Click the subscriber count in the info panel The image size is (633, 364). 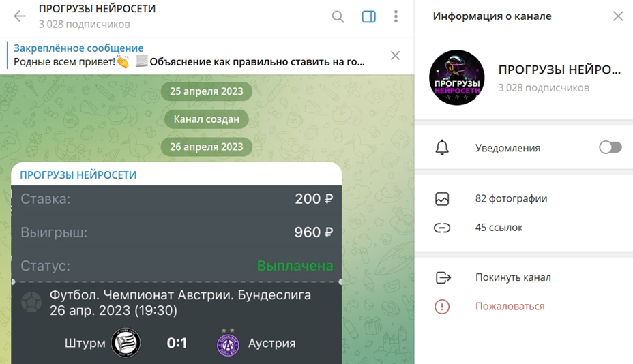pos(544,87)
